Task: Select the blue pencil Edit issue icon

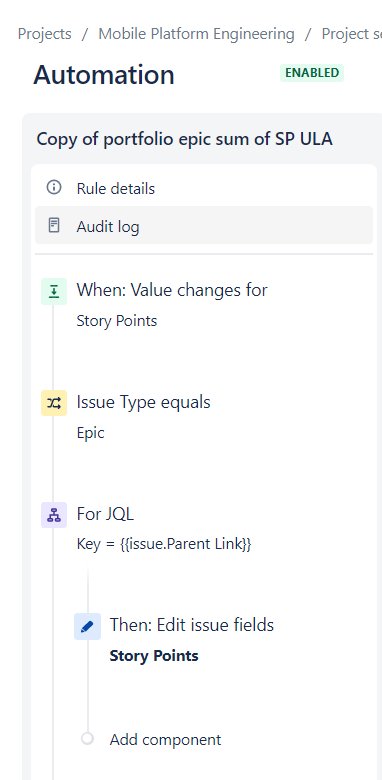Action: tap(87, 626)
